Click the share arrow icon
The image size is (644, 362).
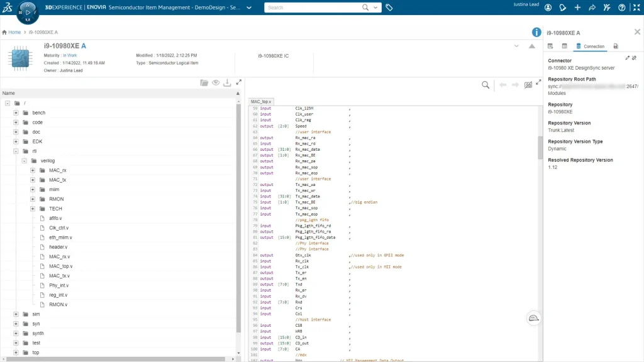pos(592,8)
